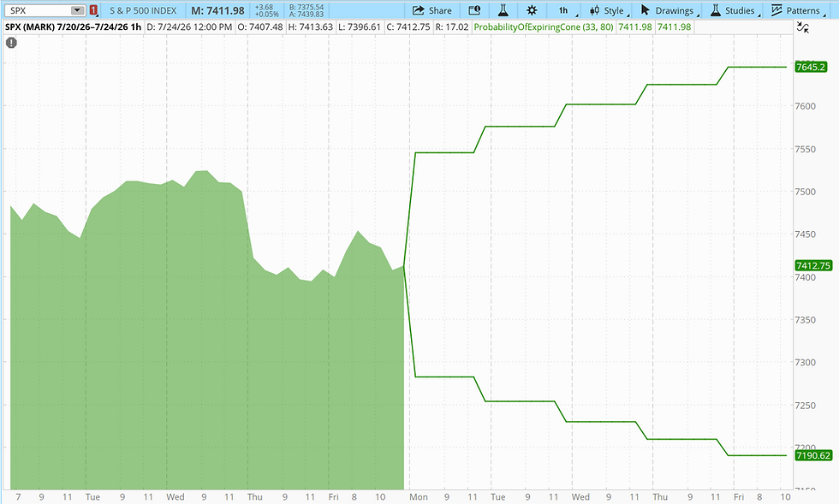Click the chart notification exclamation icon

tap(11, 43)
